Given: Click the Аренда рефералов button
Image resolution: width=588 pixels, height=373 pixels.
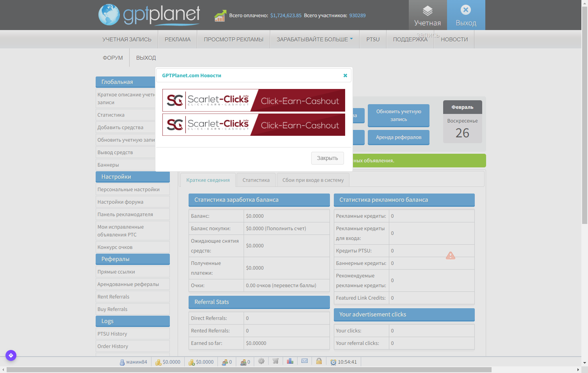Looking at the screenshot, I should coord(399,137).
